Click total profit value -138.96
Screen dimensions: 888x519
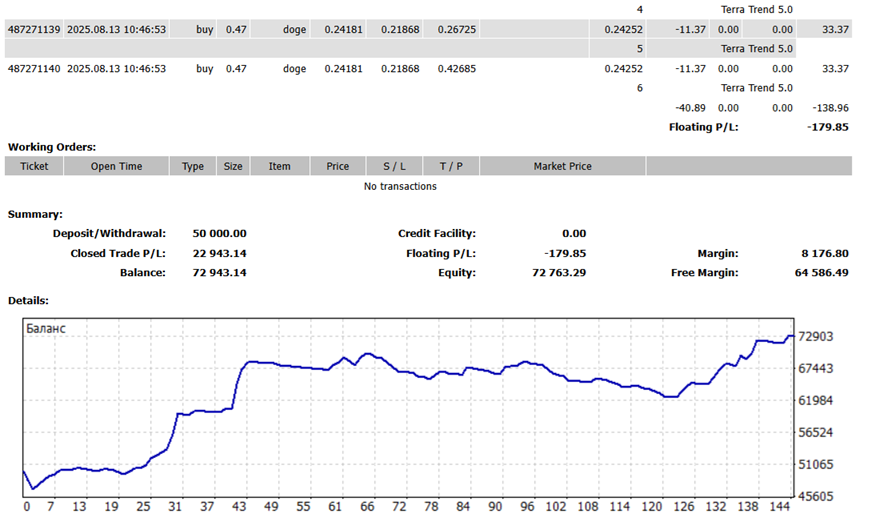pos(830,108)
